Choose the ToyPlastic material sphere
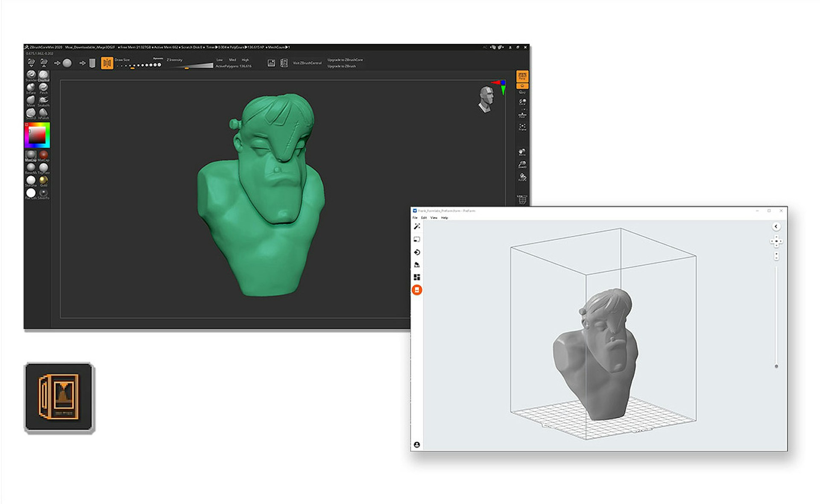The width and height of the screenshot is (820, 504). 44,168
